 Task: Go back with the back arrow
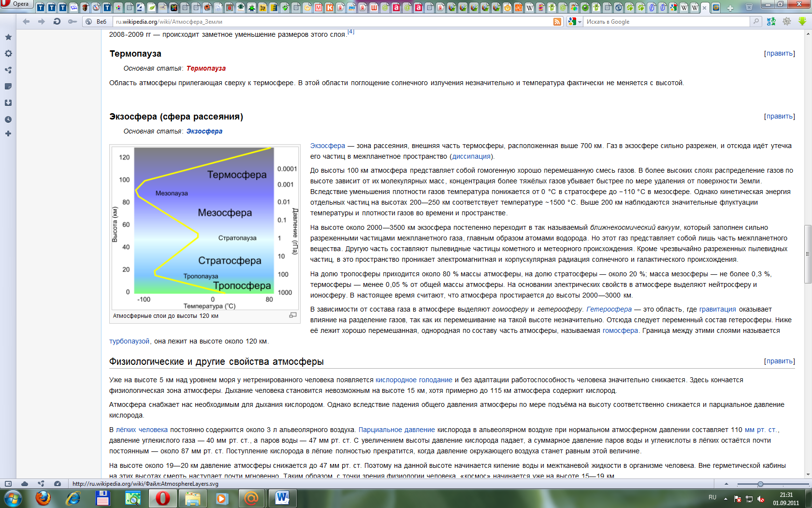pos(26,22)
